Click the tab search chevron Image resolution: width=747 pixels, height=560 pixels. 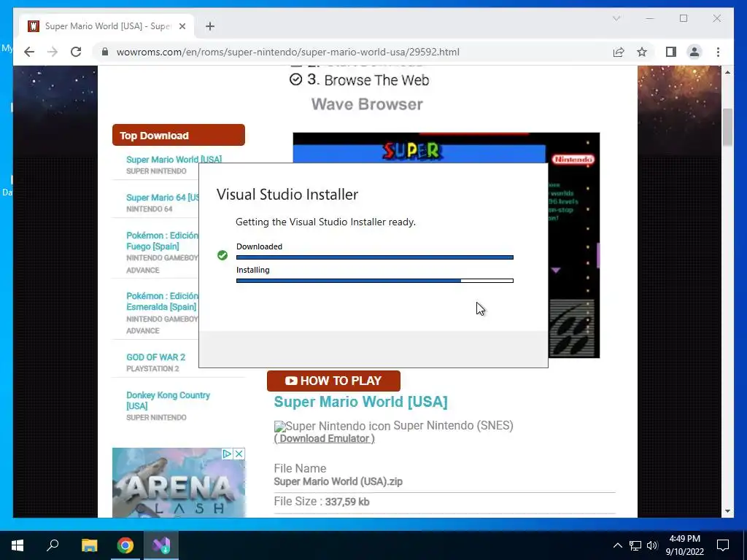(616, 18)
